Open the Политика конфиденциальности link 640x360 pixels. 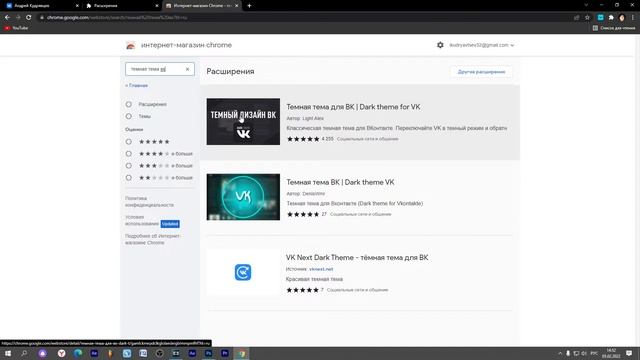[149, 202]
